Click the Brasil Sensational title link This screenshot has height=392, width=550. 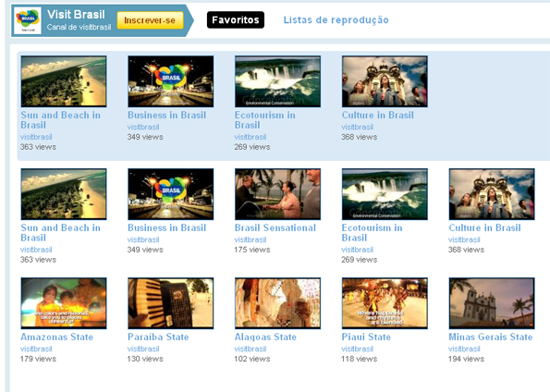pos(275,227)
